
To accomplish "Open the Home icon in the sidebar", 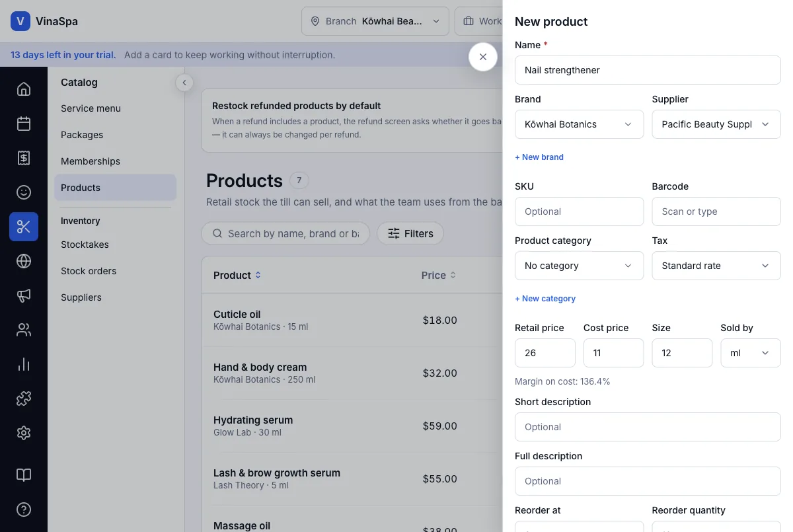I will tap(24, 89).
